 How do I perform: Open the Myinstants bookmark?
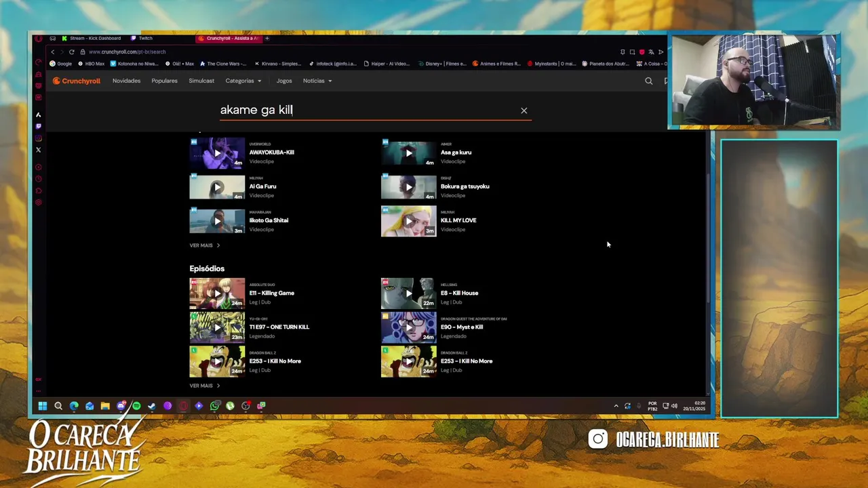pos(552,64)
